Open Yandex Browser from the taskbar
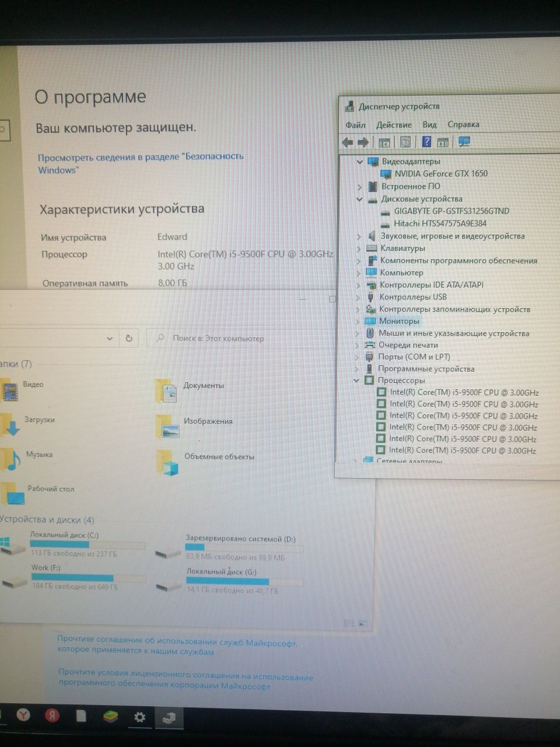560x747 pixels. (x=23, y=715)
